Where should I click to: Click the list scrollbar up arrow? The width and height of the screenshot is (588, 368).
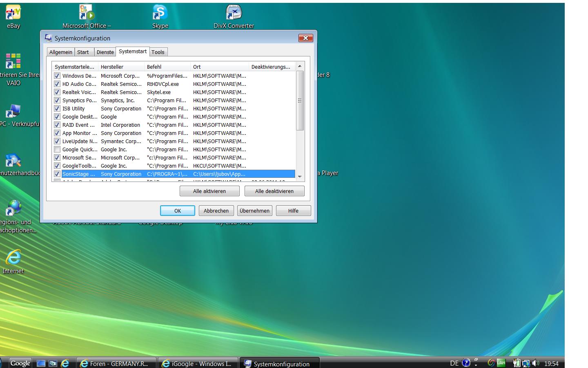300,66
